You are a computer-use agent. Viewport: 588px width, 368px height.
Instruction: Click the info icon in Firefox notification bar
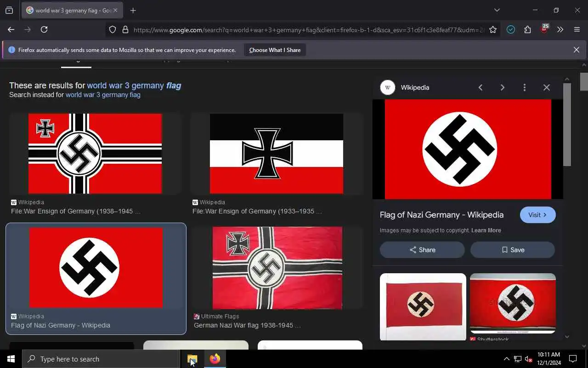(x=11, y=50)
